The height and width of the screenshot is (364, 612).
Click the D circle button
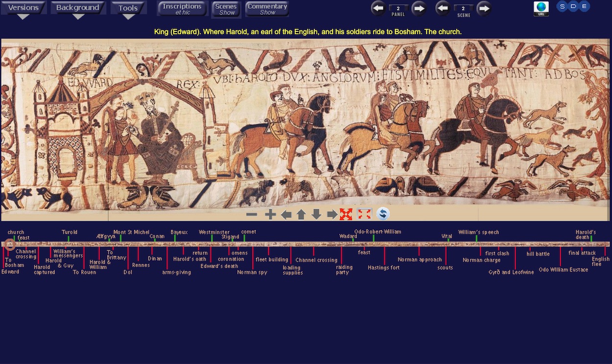coord(573,6)
